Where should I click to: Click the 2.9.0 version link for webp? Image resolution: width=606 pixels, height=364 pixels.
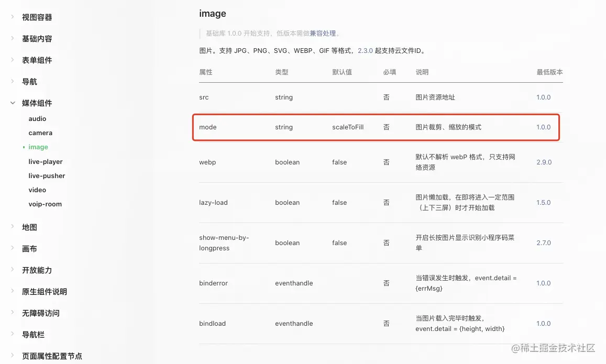click(x=544, y=162)
